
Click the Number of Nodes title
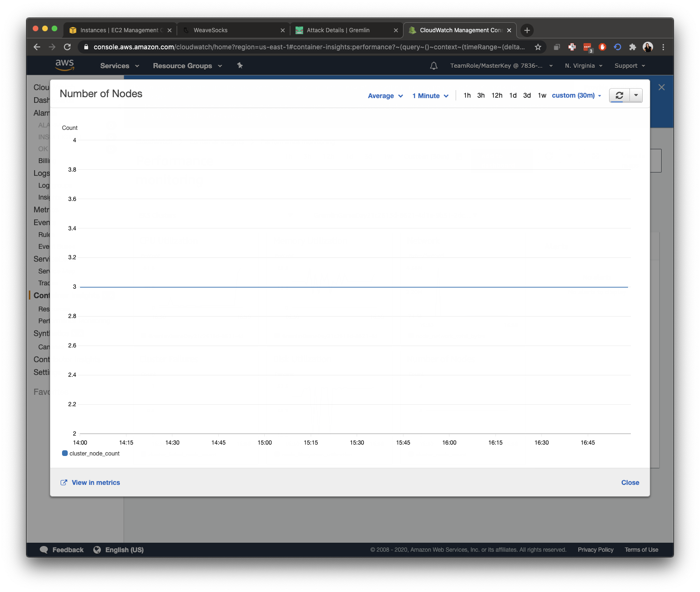[101, 94]
